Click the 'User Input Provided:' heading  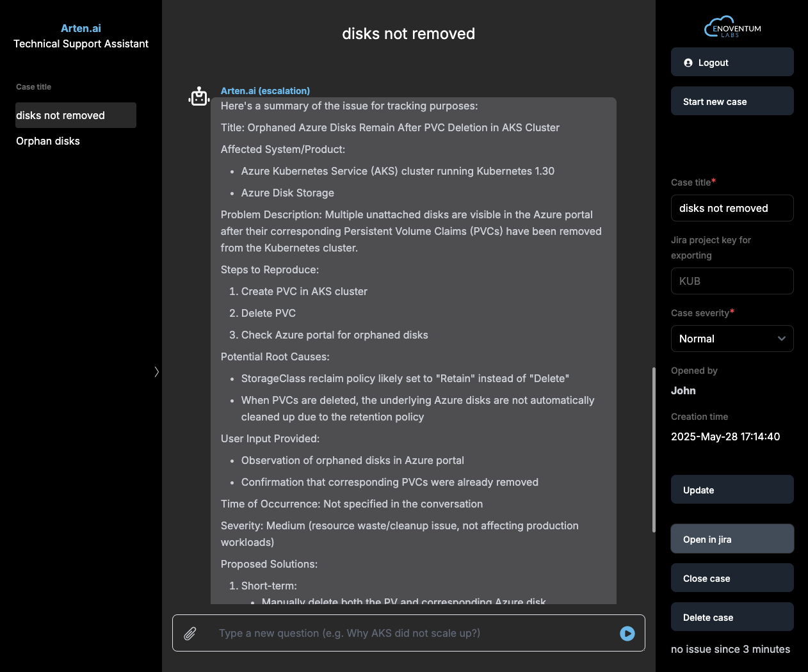pos(270,438)
